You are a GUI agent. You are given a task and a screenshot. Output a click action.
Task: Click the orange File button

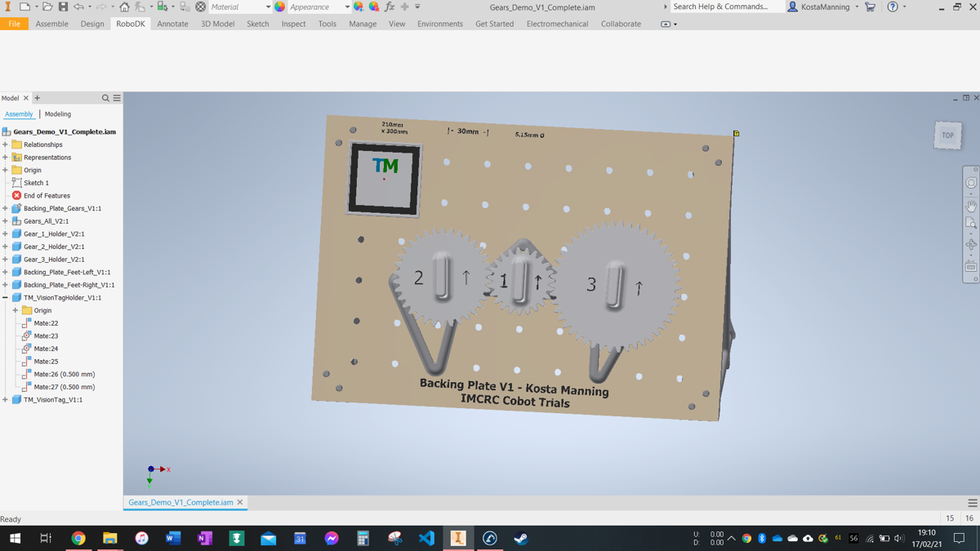[x=14, y=24]
